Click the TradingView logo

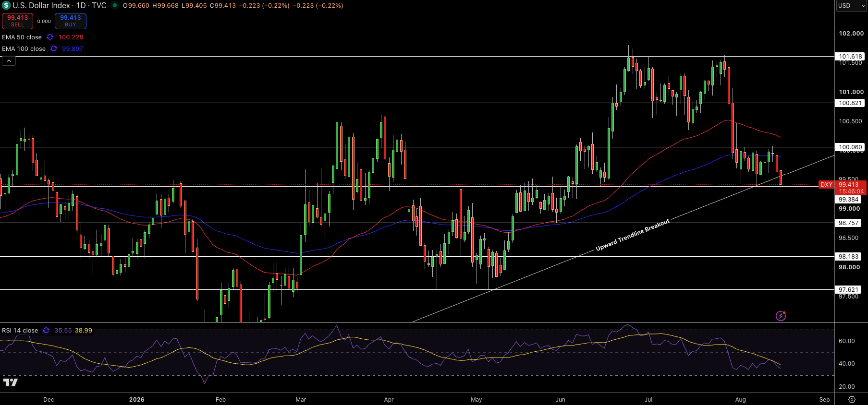pyautogui.click(x=10, y=382)
